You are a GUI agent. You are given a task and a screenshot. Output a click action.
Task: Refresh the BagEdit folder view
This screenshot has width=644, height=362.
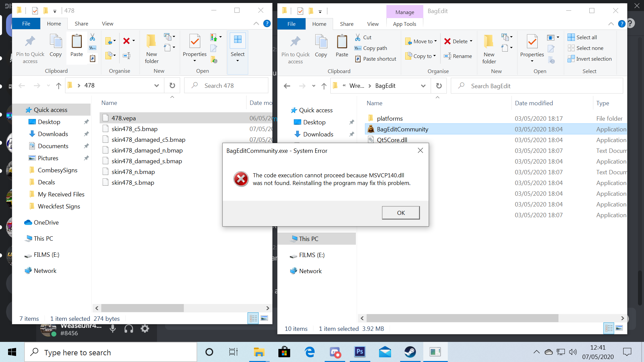[439, 86]
